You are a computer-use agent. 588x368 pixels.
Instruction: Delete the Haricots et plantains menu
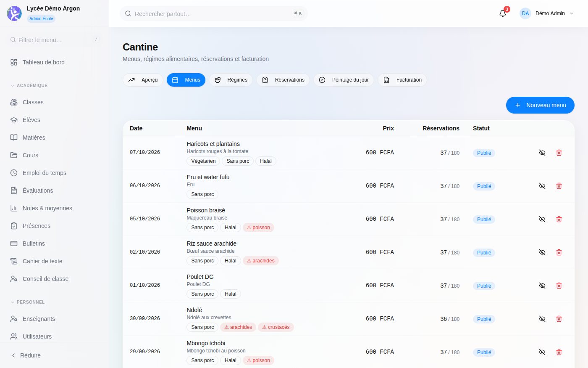tap(559, 153)
